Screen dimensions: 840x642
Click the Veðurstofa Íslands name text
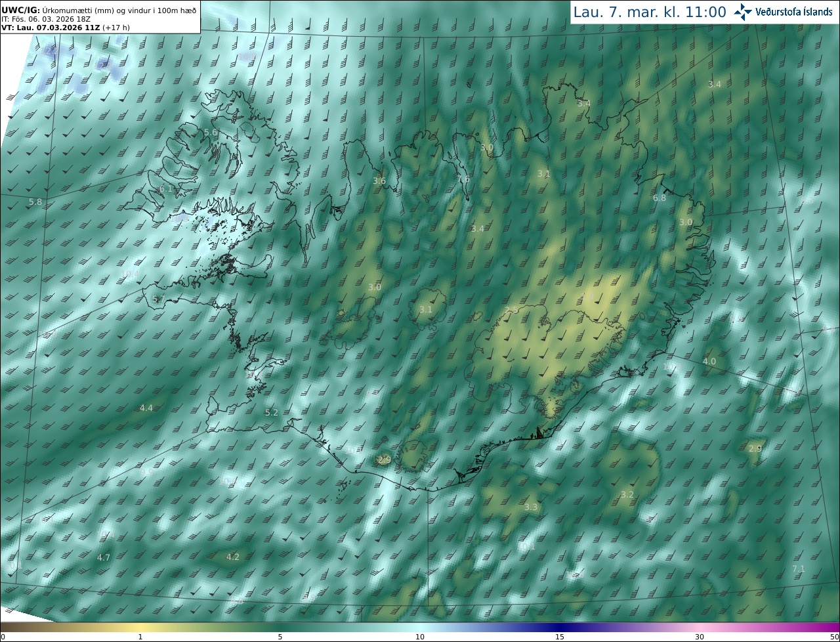click(x=794, y=12)
